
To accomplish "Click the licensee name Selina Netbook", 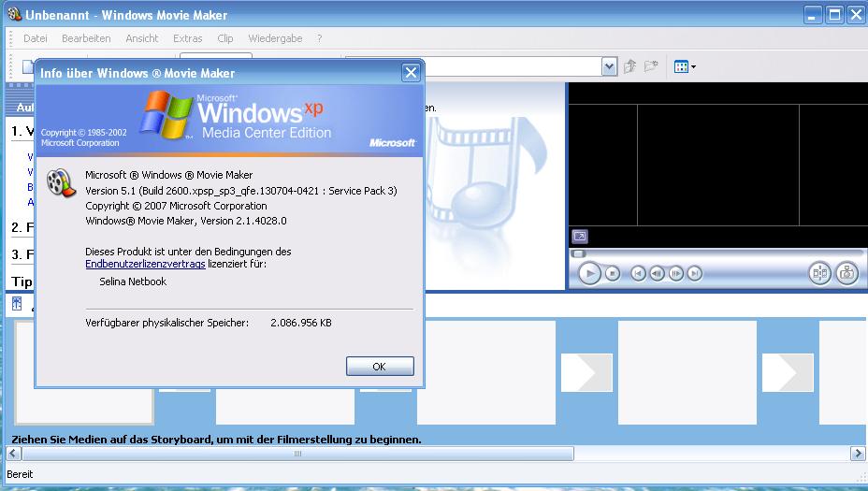I will pos(133,282).
